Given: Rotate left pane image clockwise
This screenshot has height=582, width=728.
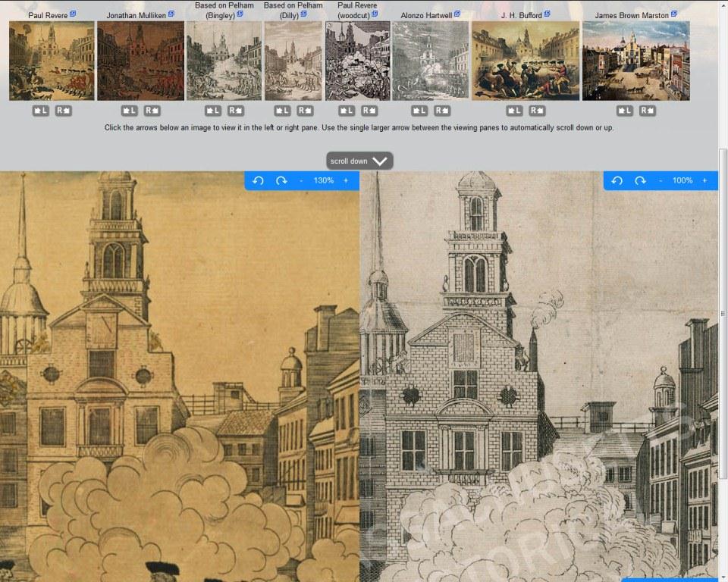Looking at the screenshot, I should (281, 180).
